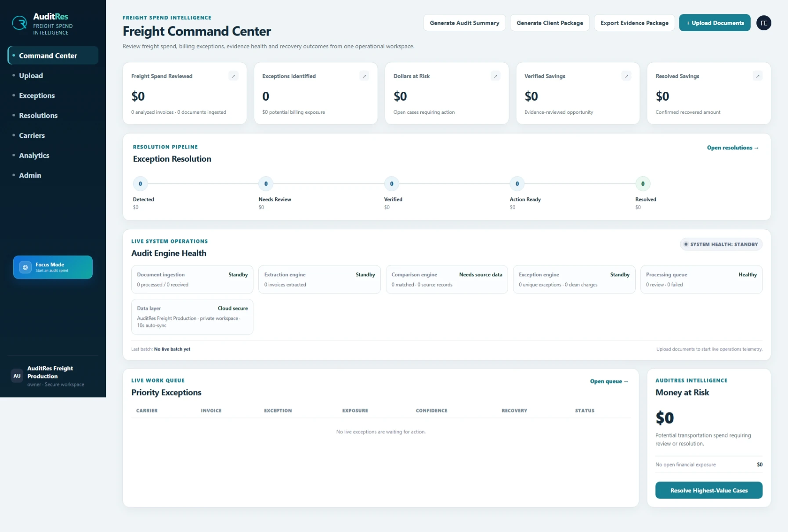Viewport: 788px width, 532px height.
Task: Click the Exposure column header
Action: pyautogui.click(x=355, y=411)
